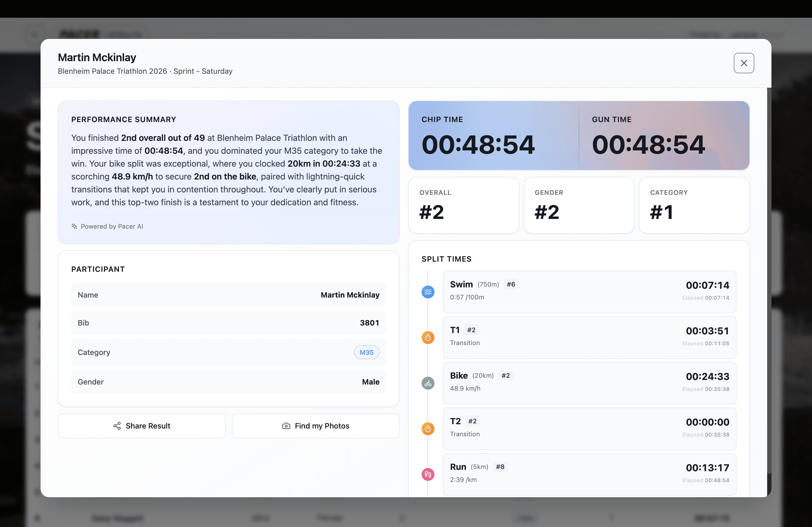
Task: Click the share icon on Share Result
Action: pyautogui.click(x=117, y=426)
